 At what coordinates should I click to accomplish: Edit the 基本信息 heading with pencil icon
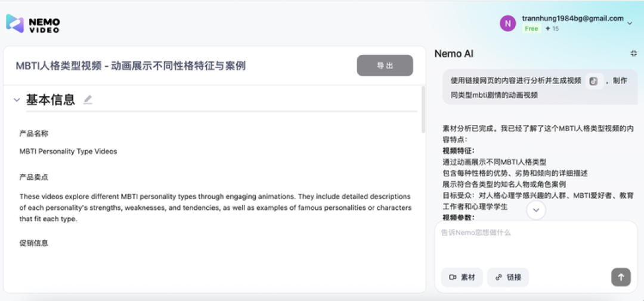coord(88,100)
